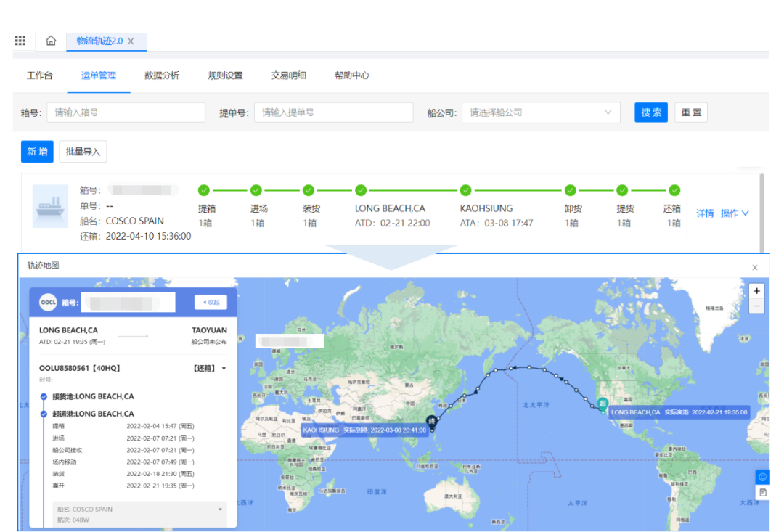Open the 规则设置 tab
The height and width of the screenshot is (532, 784).
pyautogui.click(x=225, y=75)
